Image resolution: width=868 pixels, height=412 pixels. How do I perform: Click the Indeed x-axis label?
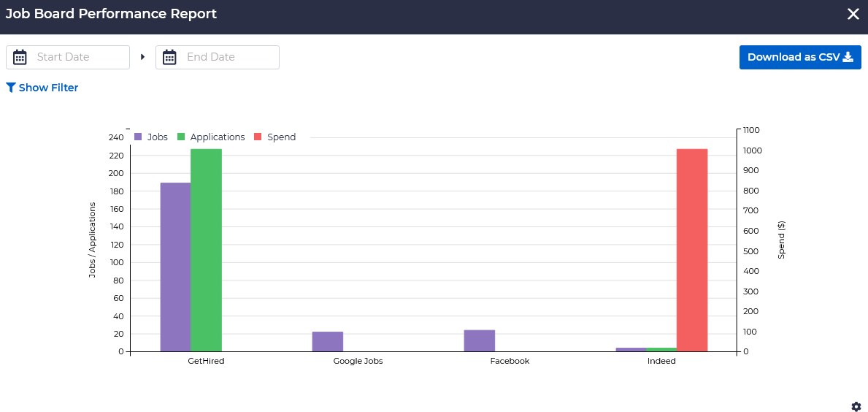coord(661,361)
